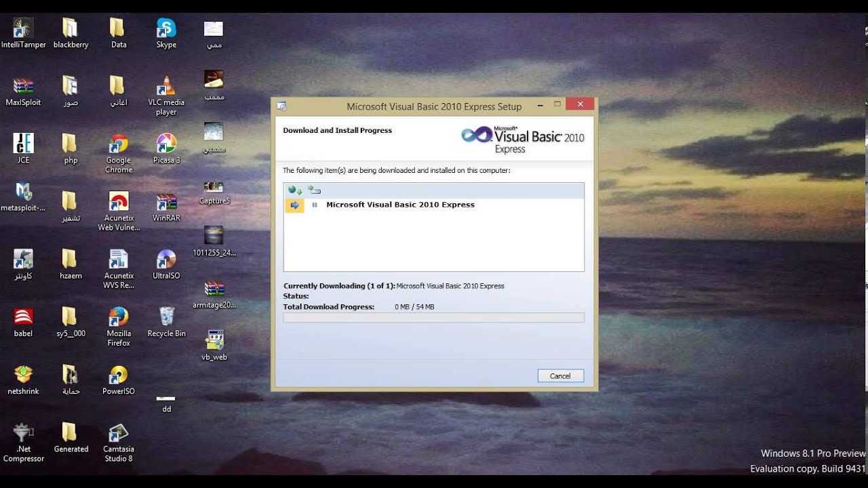
Task: Launch Picasa 3 shortcut
Action: point(166,144)
